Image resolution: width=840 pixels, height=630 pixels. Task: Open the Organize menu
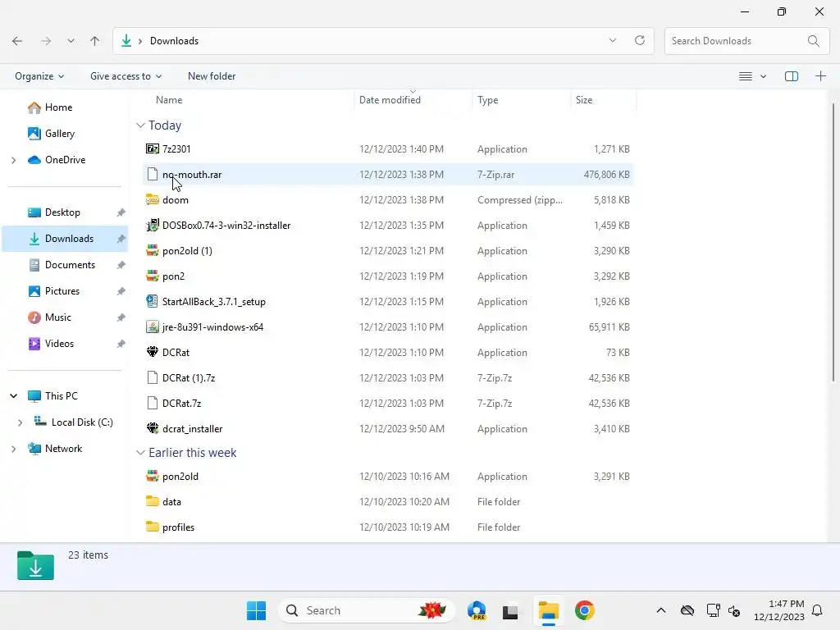coord(39,76)
